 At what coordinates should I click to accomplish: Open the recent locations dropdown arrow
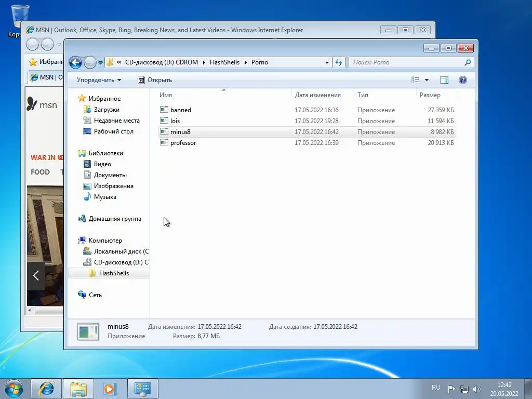pos(100,63)
